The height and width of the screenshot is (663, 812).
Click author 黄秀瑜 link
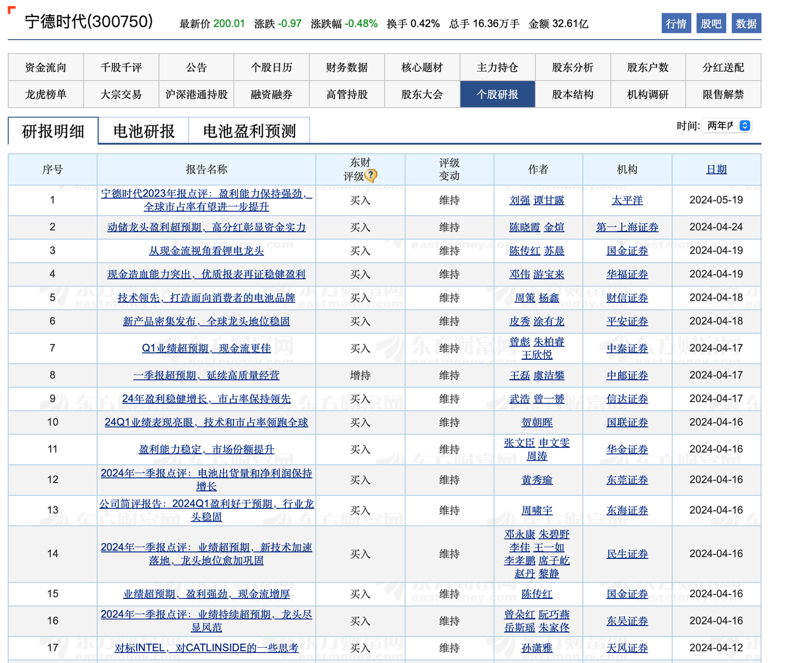click(537, 480)
